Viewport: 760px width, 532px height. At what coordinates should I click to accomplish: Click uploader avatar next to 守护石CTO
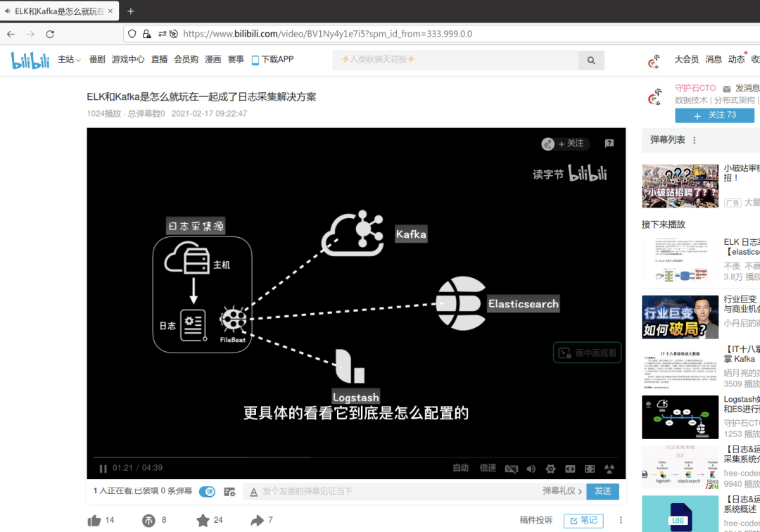pyautogui.click(x=654, y=96)
